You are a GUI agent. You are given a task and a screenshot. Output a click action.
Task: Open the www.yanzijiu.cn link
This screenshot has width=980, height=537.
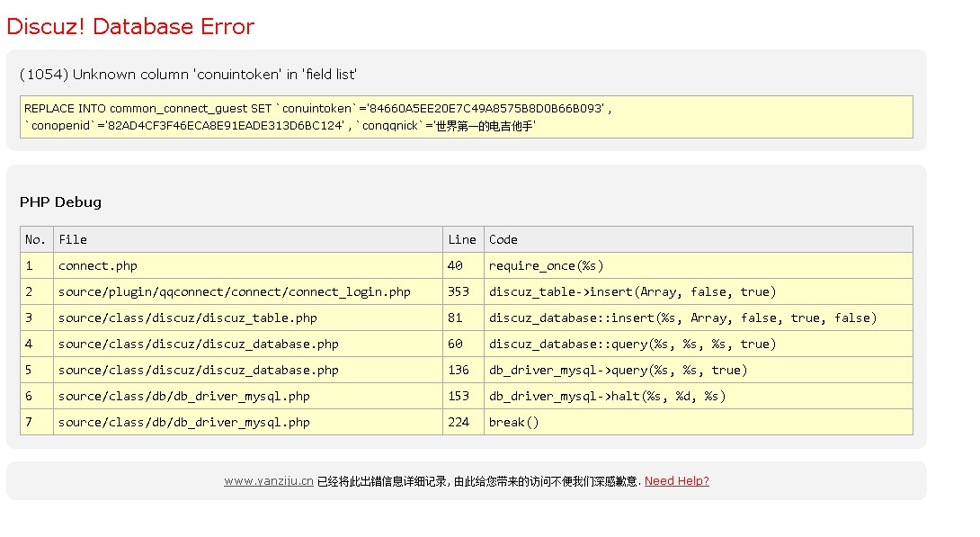point(268,481)
